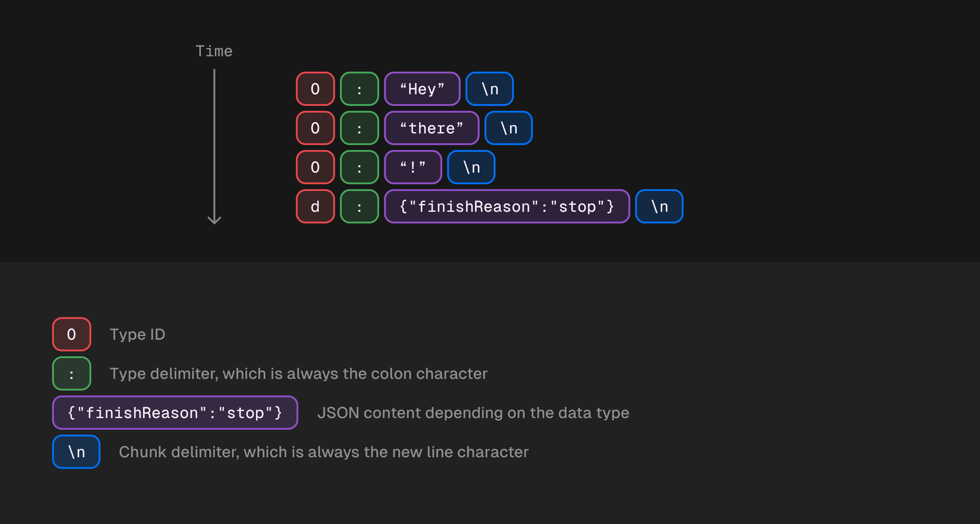This screenshot has width=980, height=524.
Task: Click the green colon box in the 'd' row
Action: coord(359,207)
